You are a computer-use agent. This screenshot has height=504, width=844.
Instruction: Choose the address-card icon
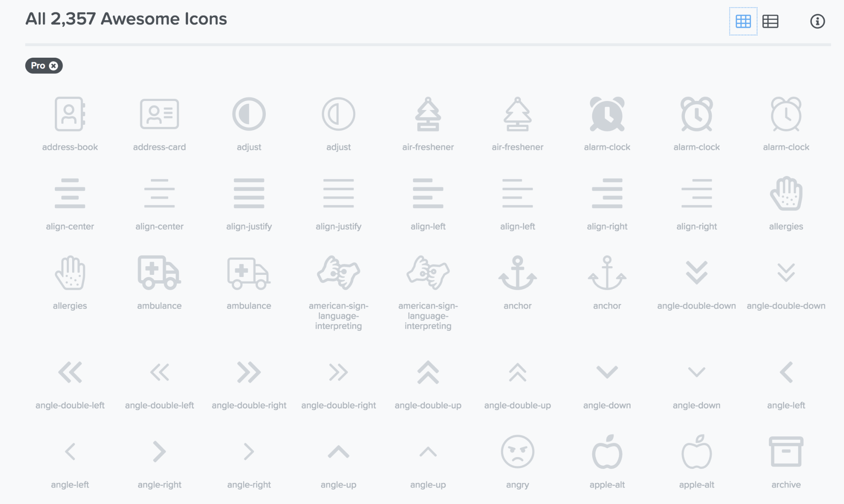pos(159,114)
